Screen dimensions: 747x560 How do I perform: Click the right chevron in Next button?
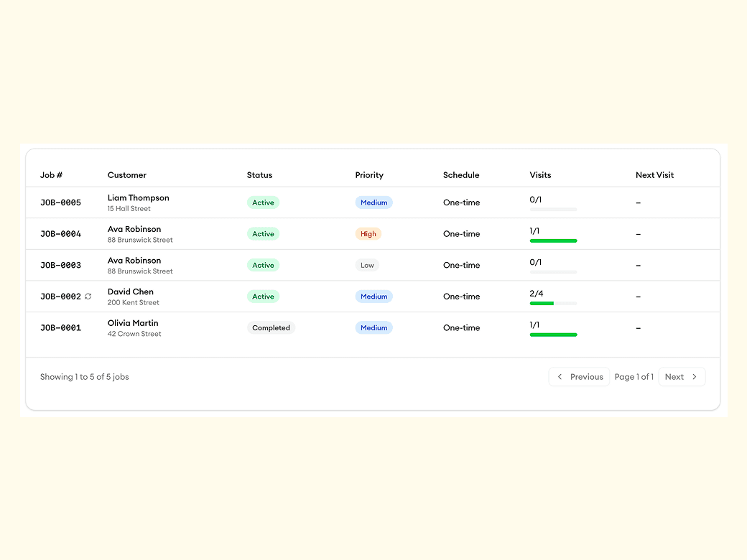[x=695, y=377]
